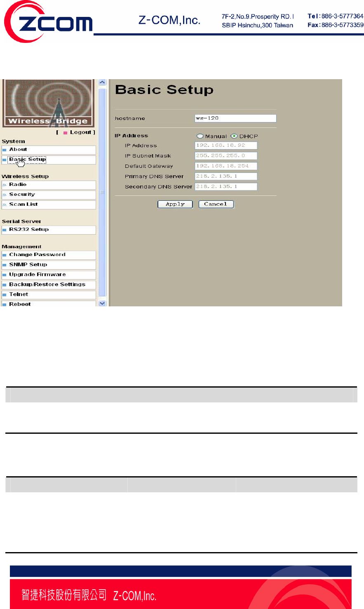Click the Wireless Bridge logo image

[x=49, y=103]
